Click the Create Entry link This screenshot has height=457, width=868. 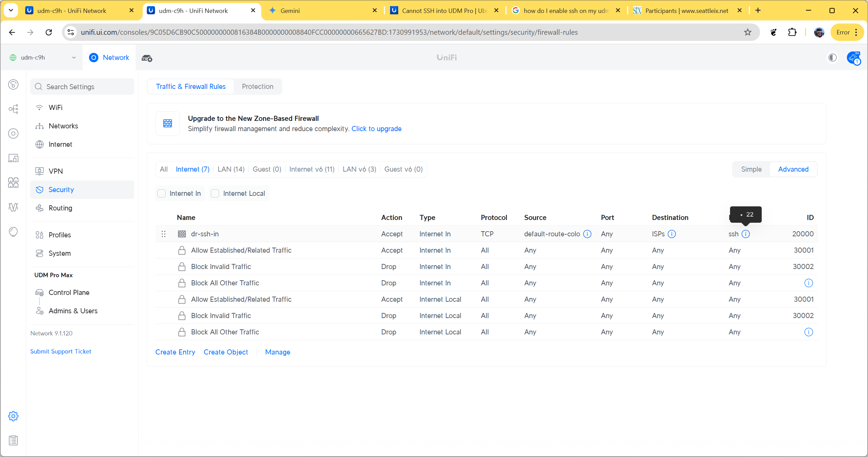tap(175, 352)
